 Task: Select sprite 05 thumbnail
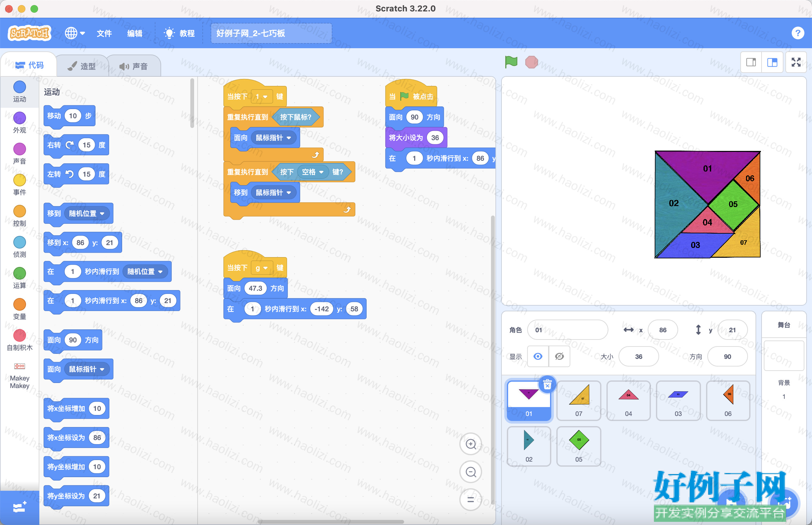tap(579, 446)
